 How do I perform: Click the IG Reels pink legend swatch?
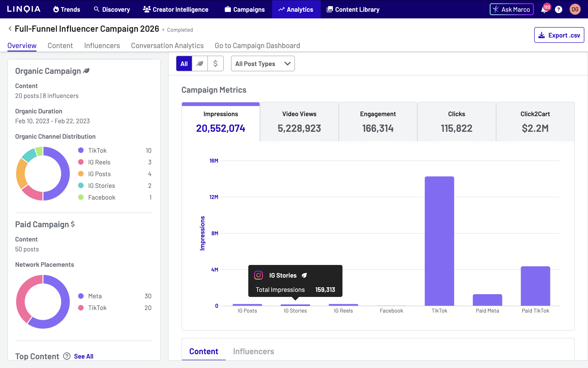point(81,162)
